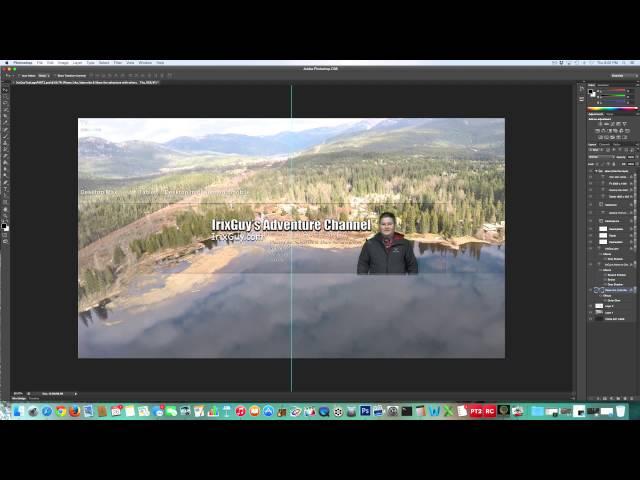The width and height of the screenshot is (640, 480).
Task: Open the collapsed History panel icon
Action: coord(582,89)
